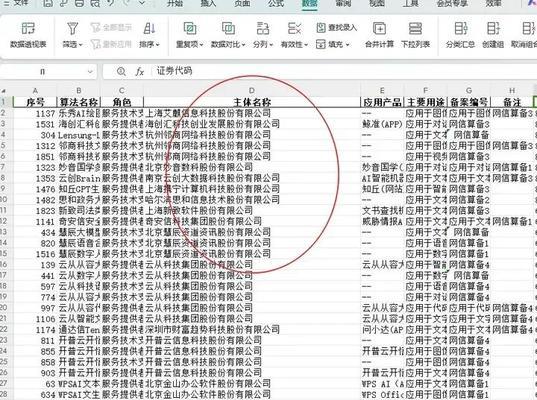Switch to the 插入 tab

coord(208,3)
